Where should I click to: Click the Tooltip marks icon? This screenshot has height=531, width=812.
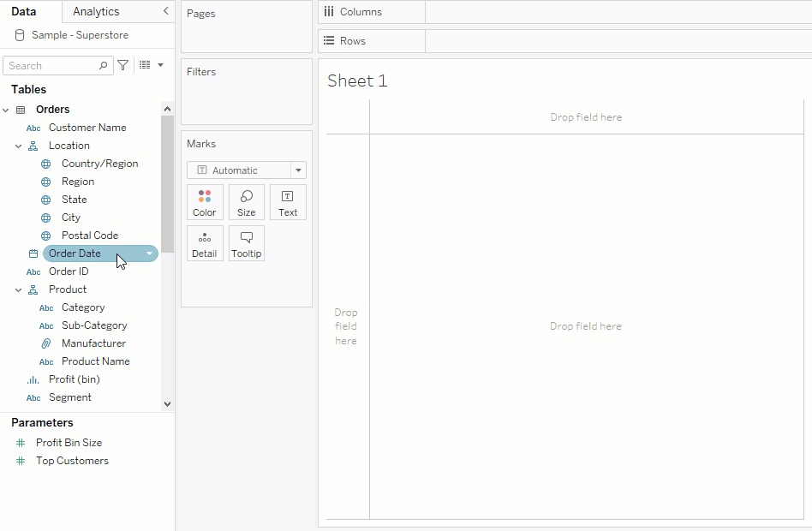tap(246, 243)
